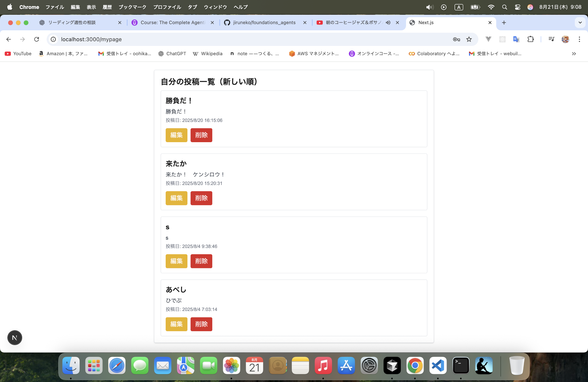Open the tab list chevron
The height and width of the screenshot is (382, 588).
point(580,22)
